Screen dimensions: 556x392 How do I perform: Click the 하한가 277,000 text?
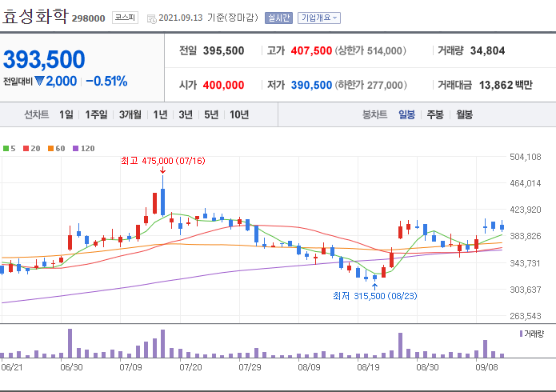pyautogui.click(x=370, y=85)
